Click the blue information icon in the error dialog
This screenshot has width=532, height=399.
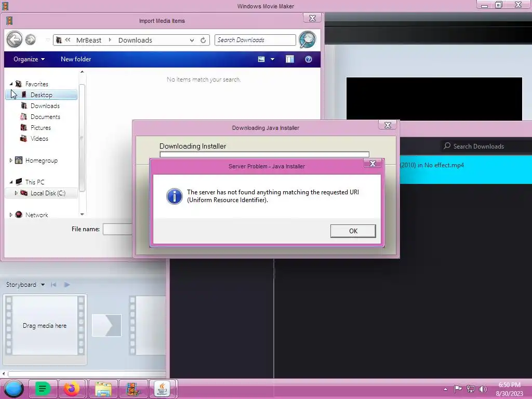click(x=175, y=196)
